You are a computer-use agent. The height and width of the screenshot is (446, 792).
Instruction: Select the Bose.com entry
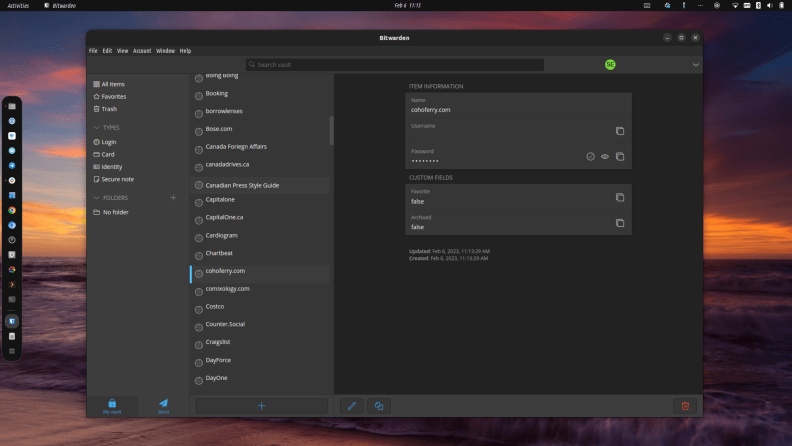(260, 130)
